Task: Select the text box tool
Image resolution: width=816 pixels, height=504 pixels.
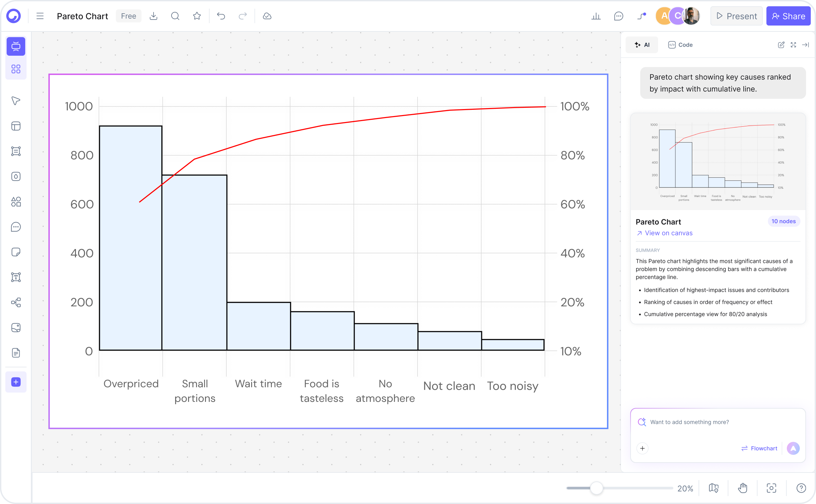Action: pos(16,277)
